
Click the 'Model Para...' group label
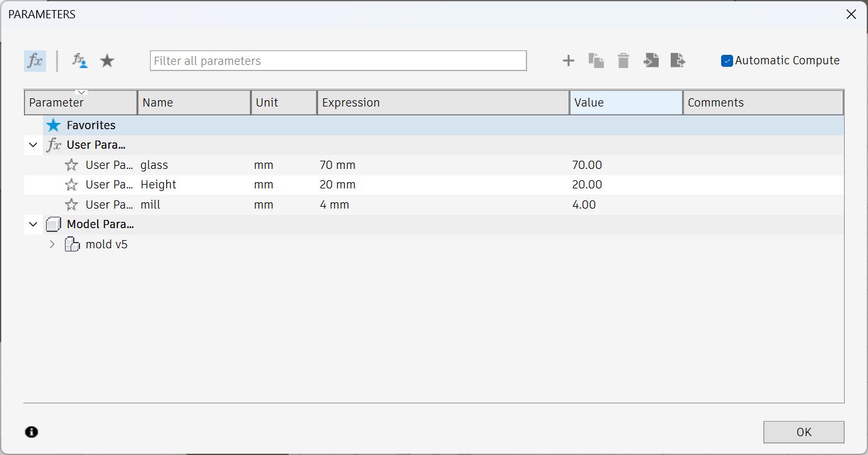click(x=100, y=224)
